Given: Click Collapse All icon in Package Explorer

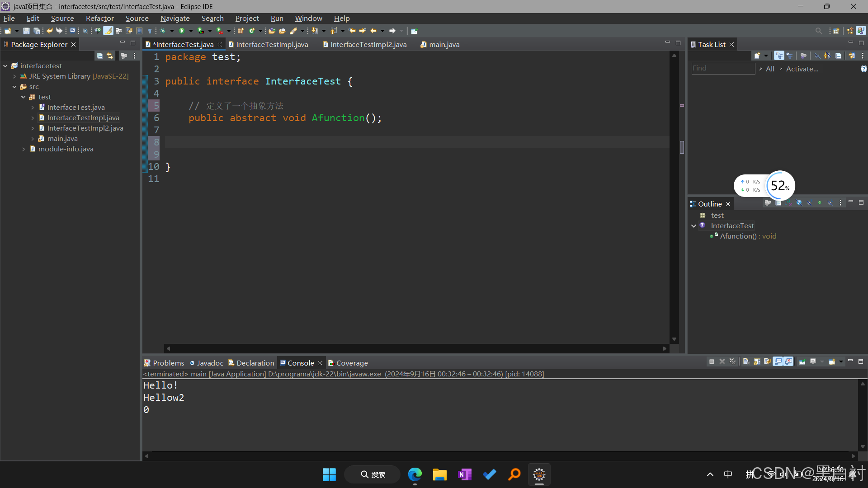Looking at the screenshot, I should (x=99, y=56).
